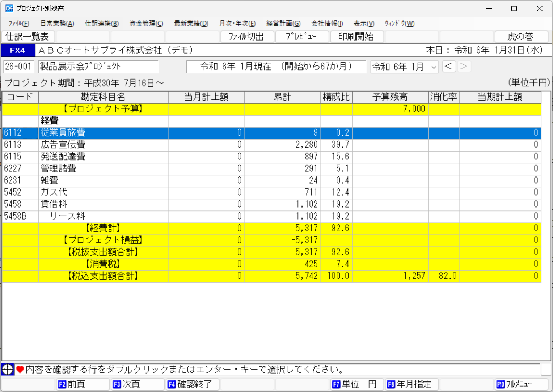Screen dimensions: 553x392
Task: Open F8 年月指定 date selection
Action: pos(411,384)
